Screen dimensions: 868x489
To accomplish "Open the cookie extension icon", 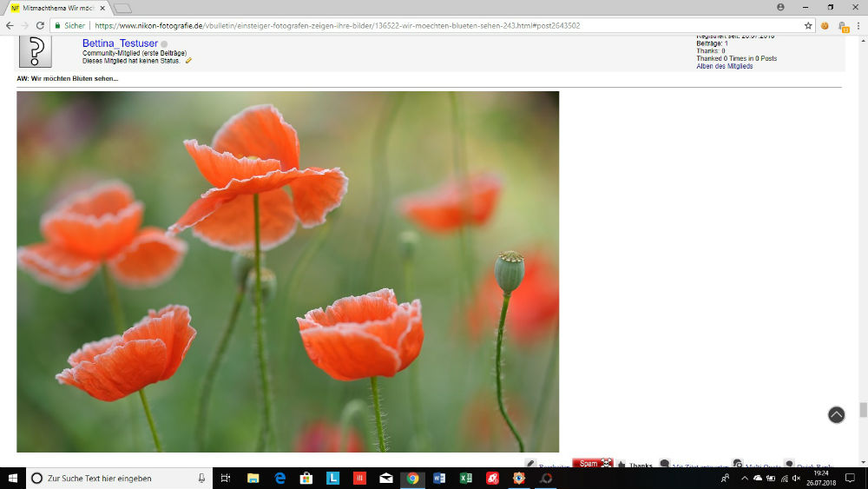I will pos(825,25).
